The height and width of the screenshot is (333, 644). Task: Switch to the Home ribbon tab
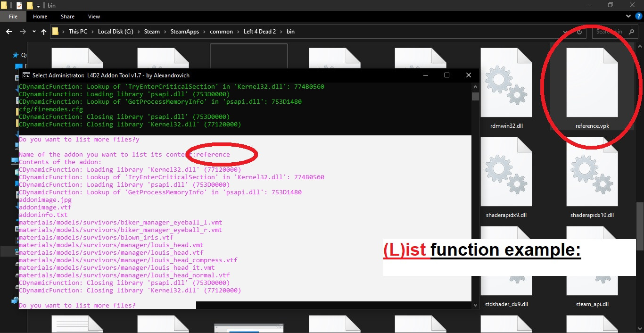coord(40,17)
